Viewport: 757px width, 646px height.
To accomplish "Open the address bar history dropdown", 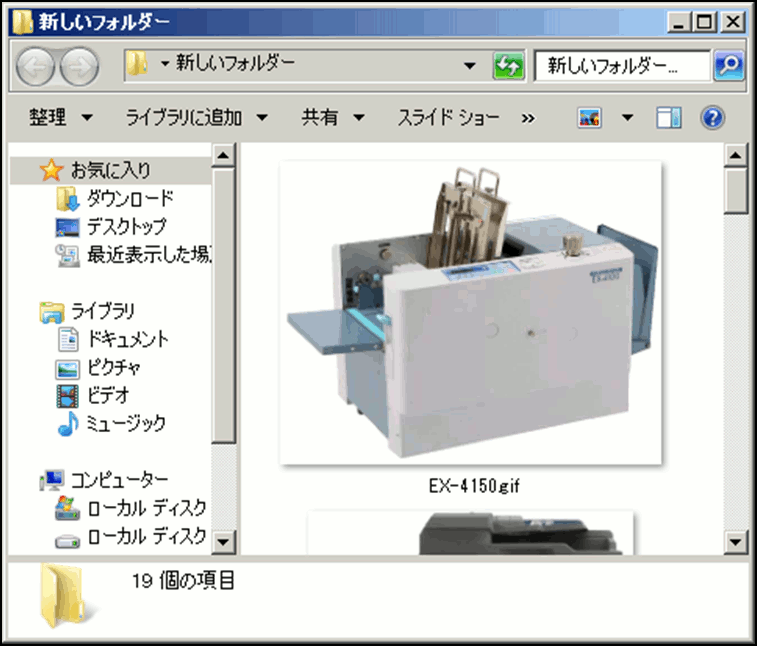I will pos(471,66).
